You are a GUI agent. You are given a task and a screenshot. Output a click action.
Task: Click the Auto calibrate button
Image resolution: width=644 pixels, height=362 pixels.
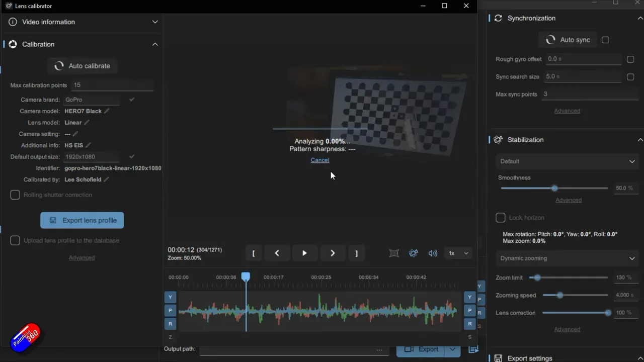(82, 66)
